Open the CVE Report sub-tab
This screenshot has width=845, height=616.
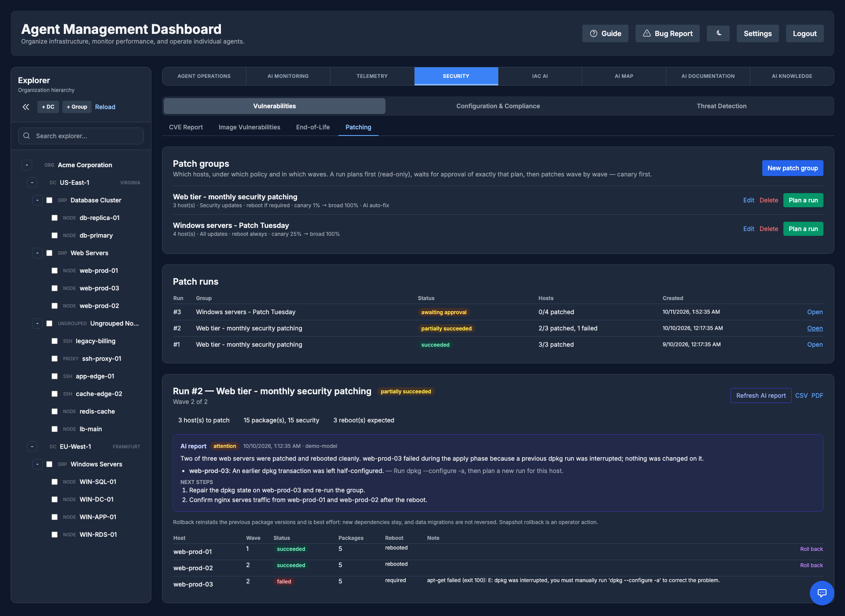(x=186, y=127)
